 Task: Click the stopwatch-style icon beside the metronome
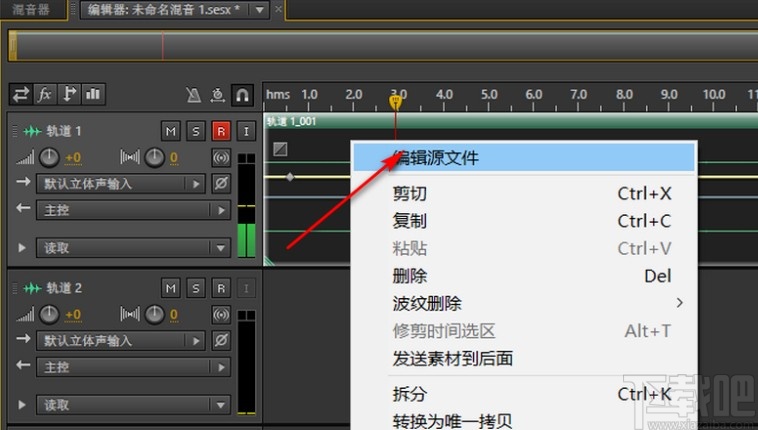pyautogui.click(x=218, y=95)
